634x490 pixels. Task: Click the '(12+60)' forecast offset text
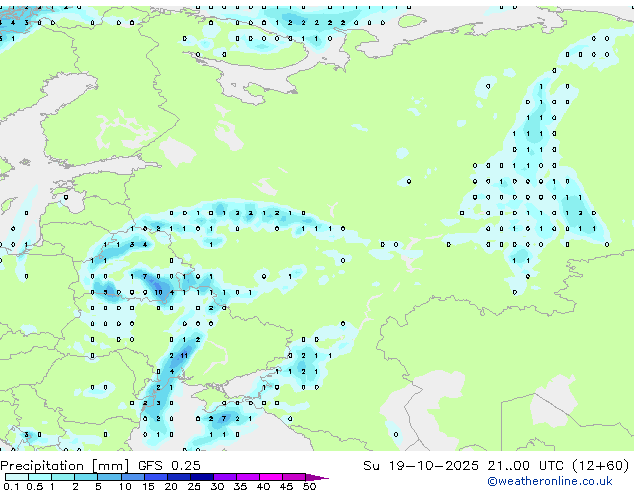tap(601, 466)
